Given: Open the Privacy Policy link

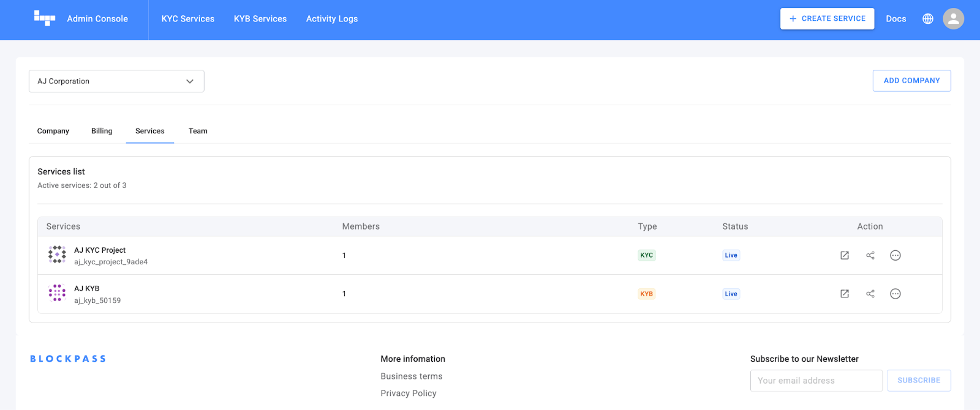Looking at the screenshot, I should point(409,393).
